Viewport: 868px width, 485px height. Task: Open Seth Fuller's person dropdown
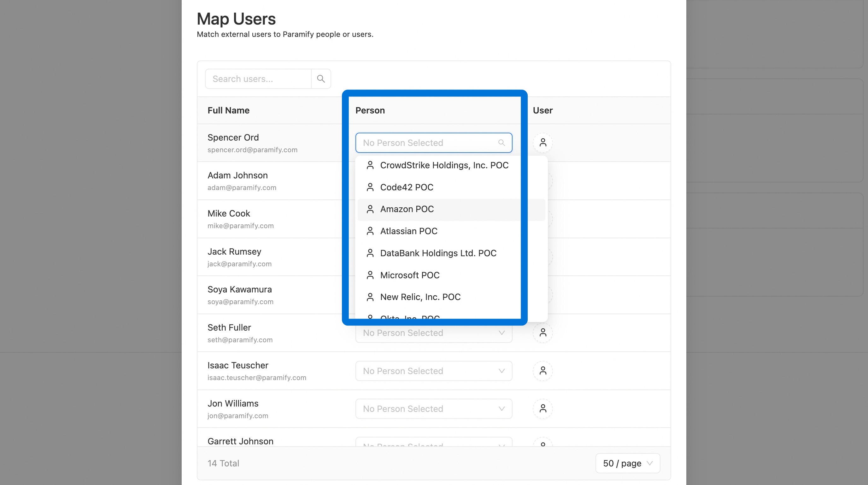pyautogui.click(x=434, y=333)
